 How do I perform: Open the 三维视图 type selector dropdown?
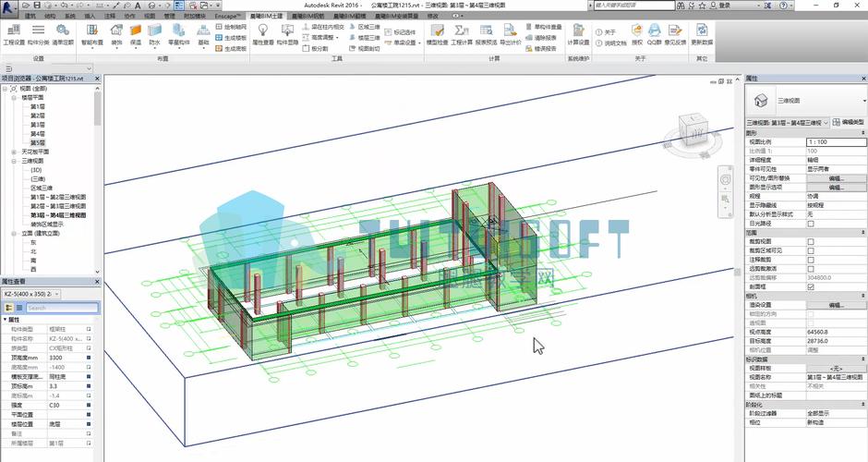[x=864, y=101]
